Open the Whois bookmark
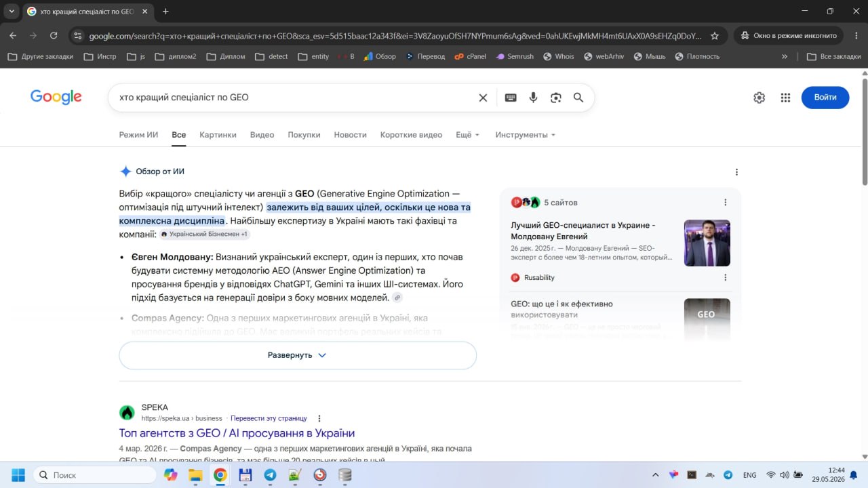 (x=557, y=56)
